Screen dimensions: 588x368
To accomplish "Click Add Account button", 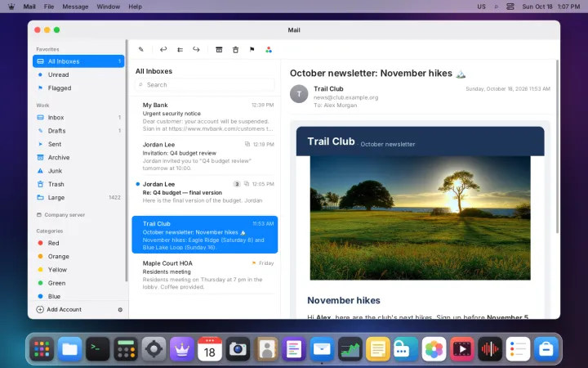I will [x=59, y=309].
